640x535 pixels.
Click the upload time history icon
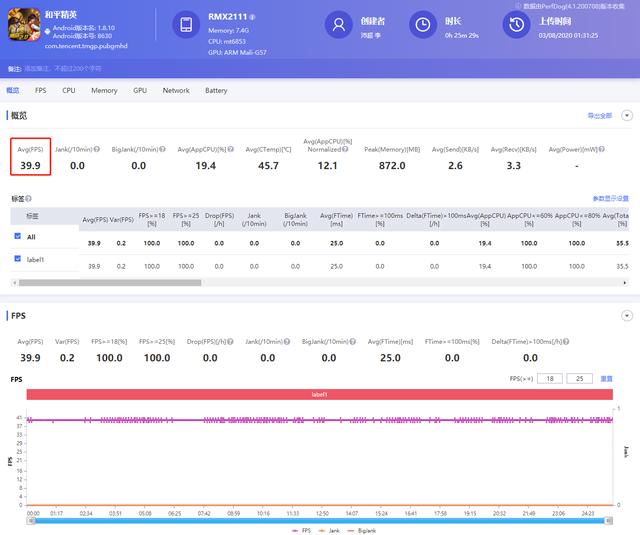(518, 27)
